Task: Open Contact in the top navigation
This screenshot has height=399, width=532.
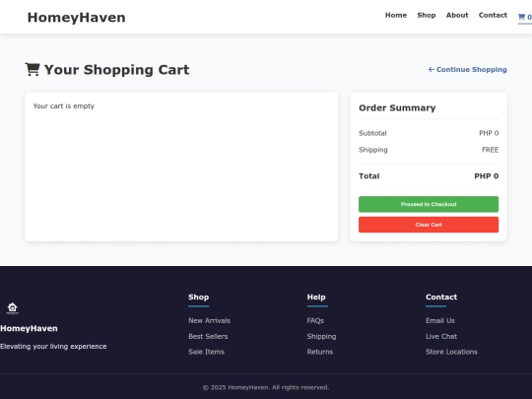Action: coord(493,15)
